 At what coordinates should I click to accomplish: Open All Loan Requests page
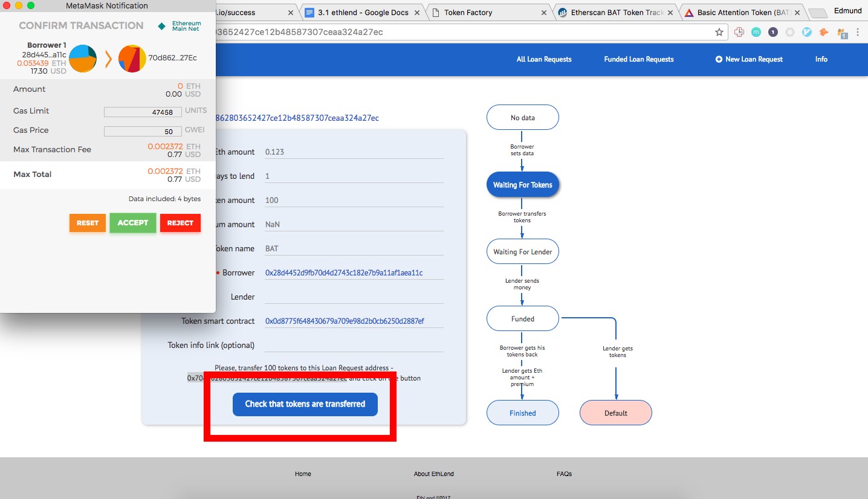pyautogui.click(x=544, y=59)
